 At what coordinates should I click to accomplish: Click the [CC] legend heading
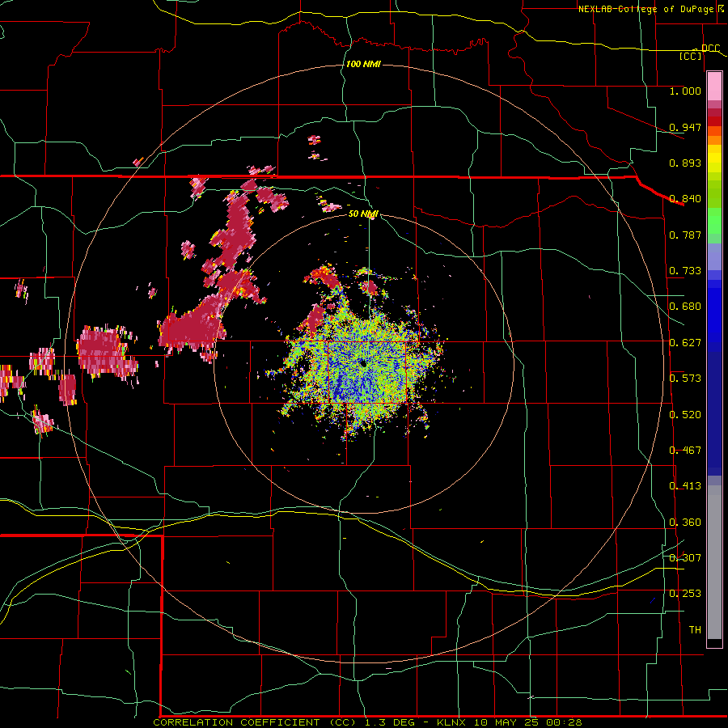click(x=691, y=56)
